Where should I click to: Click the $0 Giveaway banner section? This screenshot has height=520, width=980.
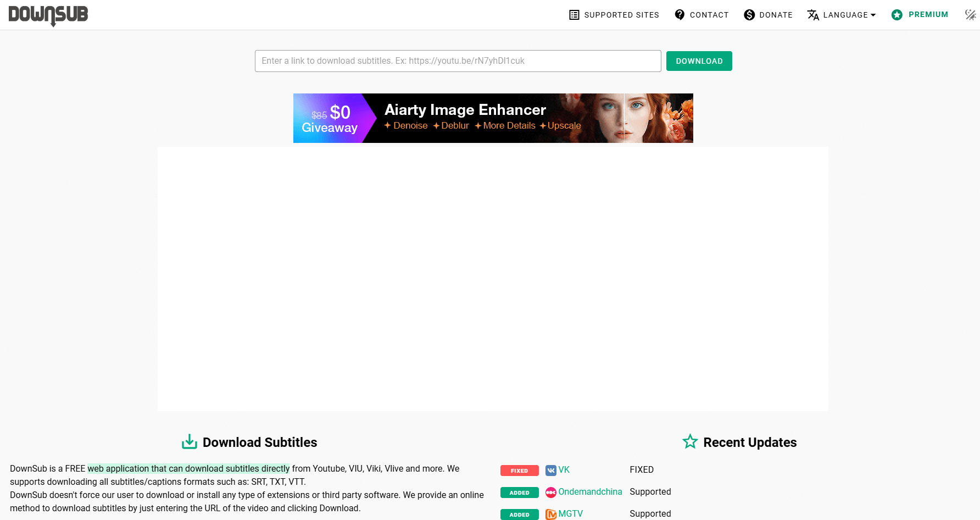click(330, 119)
